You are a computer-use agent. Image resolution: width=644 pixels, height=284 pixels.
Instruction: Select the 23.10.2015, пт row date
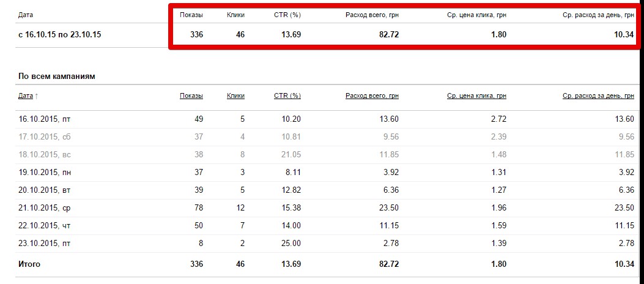(x=45, y=244)
